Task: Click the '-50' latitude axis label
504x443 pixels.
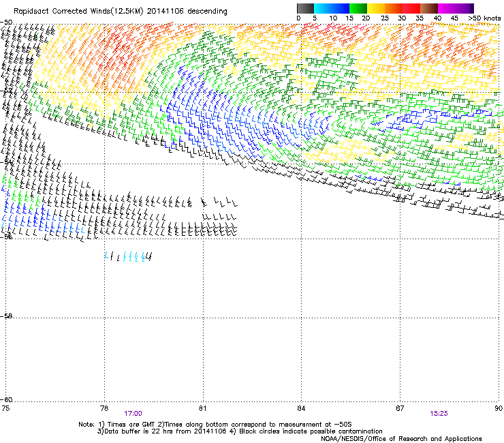Action: (x=6, y=22)
